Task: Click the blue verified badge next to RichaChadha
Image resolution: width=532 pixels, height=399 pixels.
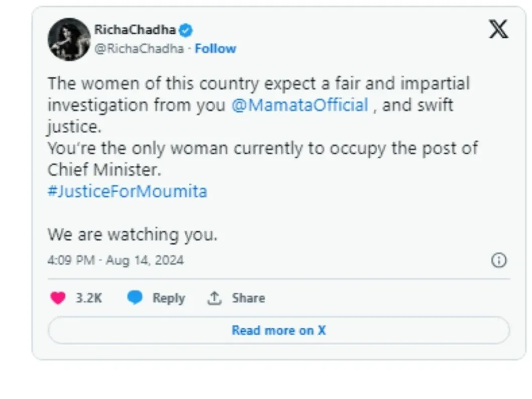Action: coord(185,30)
